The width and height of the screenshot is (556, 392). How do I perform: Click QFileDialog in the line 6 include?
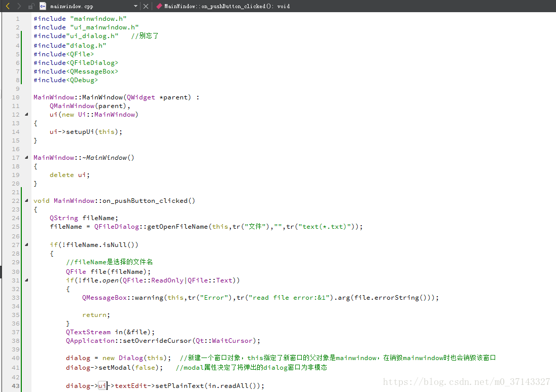click(x=92, y=63)
